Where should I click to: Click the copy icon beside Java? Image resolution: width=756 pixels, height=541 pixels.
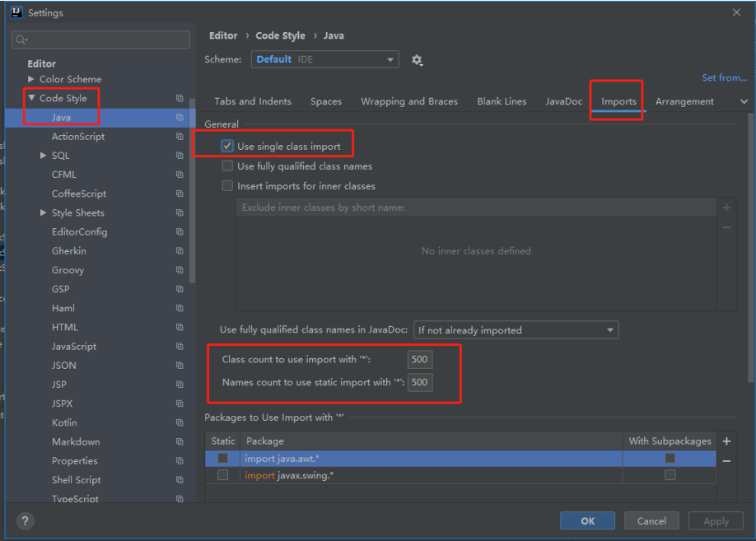(180, 117)
